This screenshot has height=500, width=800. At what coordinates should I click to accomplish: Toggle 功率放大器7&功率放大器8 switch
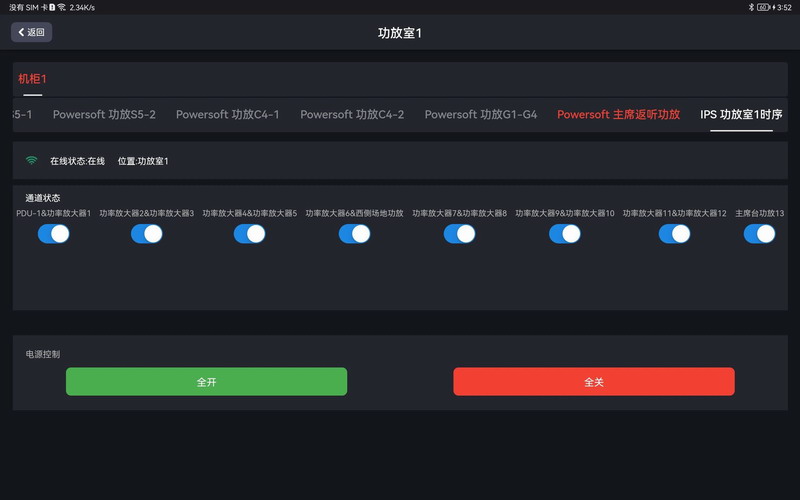pos(459,234)
